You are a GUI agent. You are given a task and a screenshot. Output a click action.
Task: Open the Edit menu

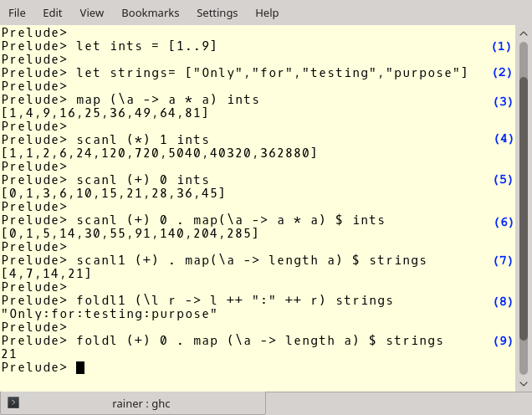pos(52,13)
